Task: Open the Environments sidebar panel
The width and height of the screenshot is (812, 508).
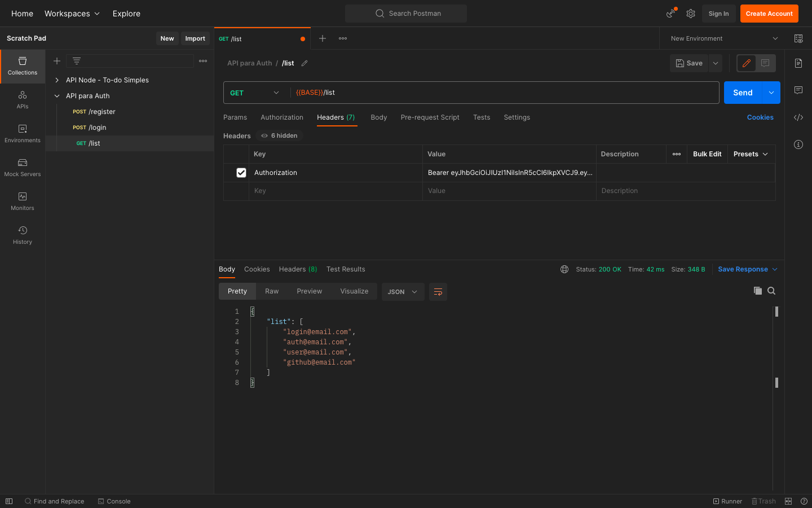Action: tap(23, 134)
